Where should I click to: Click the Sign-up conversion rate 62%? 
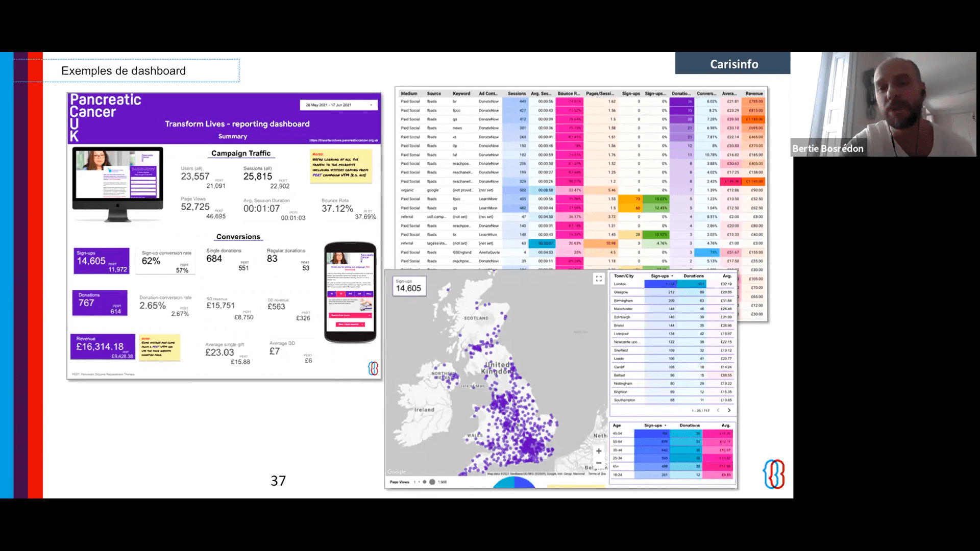(x=151, y=261)
